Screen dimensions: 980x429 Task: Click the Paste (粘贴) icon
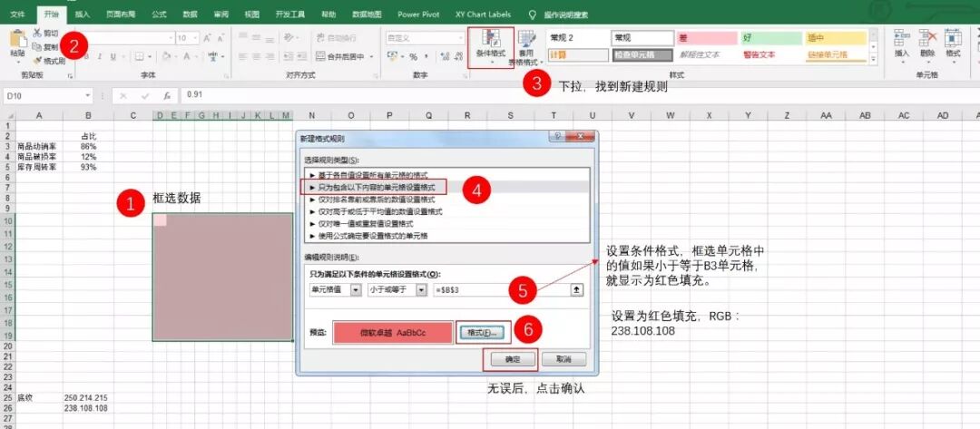pyautogui.click(x=17, y=39)
